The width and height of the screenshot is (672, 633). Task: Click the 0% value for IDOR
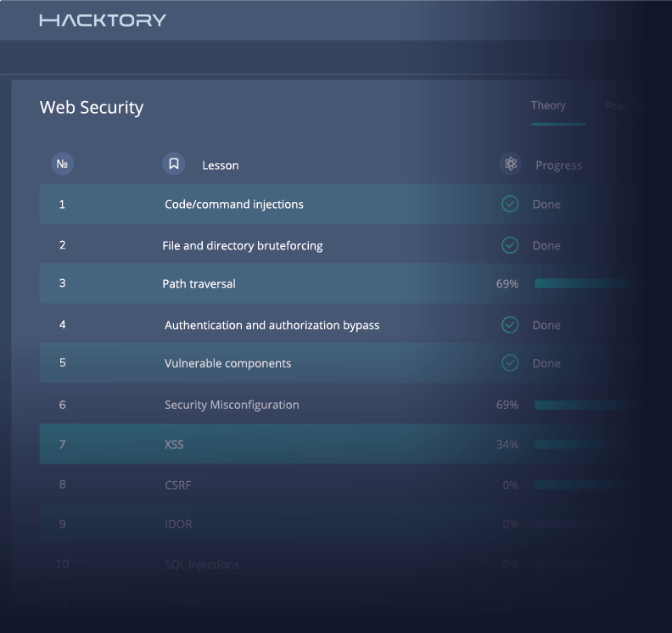click(x=511, y=524)
